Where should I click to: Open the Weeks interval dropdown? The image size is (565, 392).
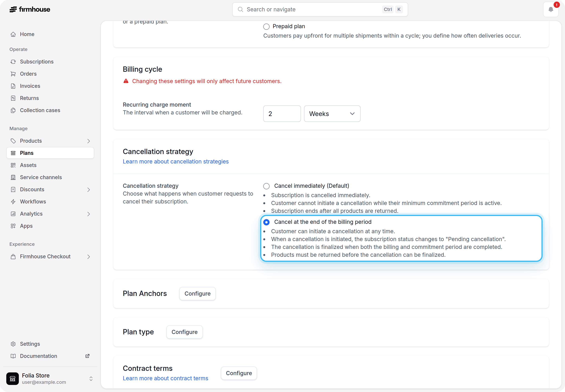point(332,114)
